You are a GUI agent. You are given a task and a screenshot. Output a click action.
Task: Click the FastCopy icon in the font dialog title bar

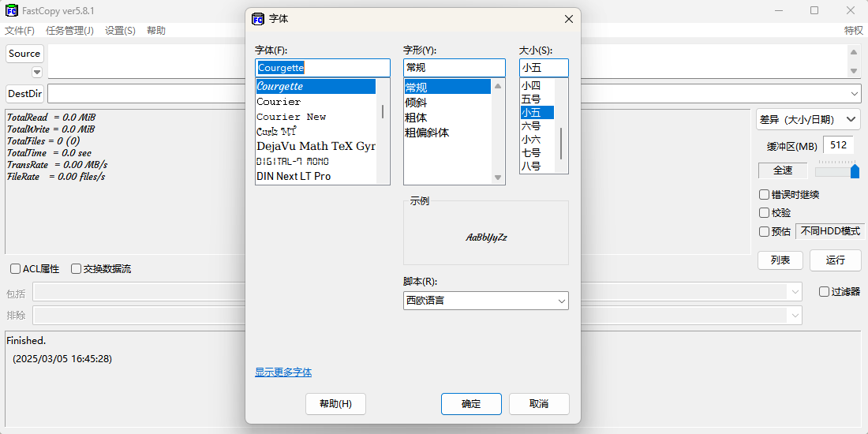point(257,19)
